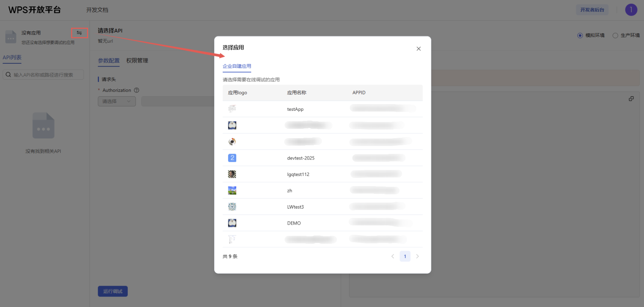Click the LWtest3 application logo
This screenshot has height=307, width=644.
click(x=232, y=207)
